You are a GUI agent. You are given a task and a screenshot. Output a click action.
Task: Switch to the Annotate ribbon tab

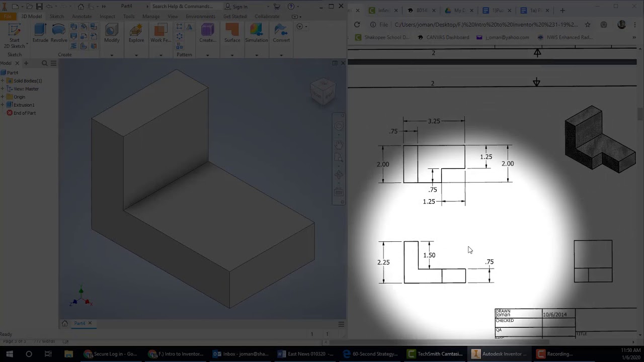tap(82, 16)
